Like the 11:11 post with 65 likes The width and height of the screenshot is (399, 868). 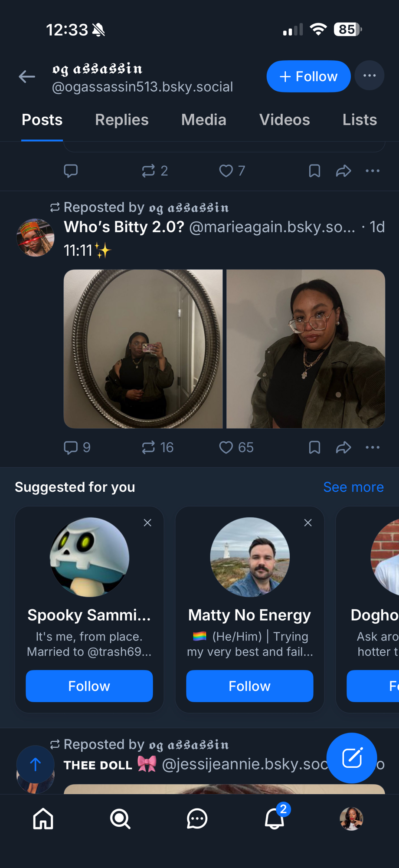pyautogui.click(x=226, y=447)
